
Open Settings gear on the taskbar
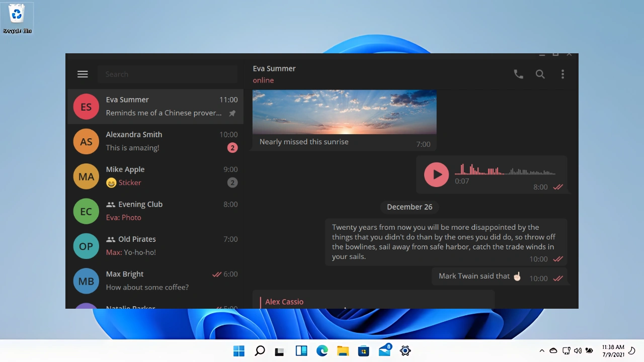[x=406, y=351]
